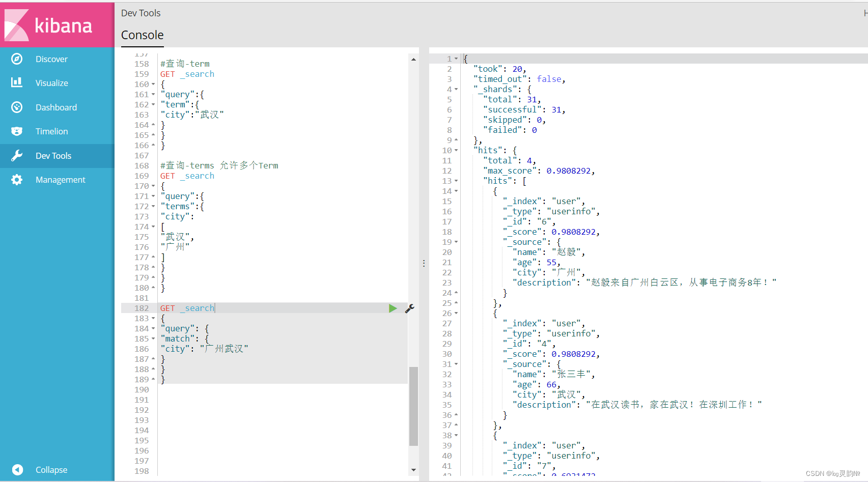Collapse fold arrow at output line 1
This screenshot has height=482, width=868.
tap(456, 59)
